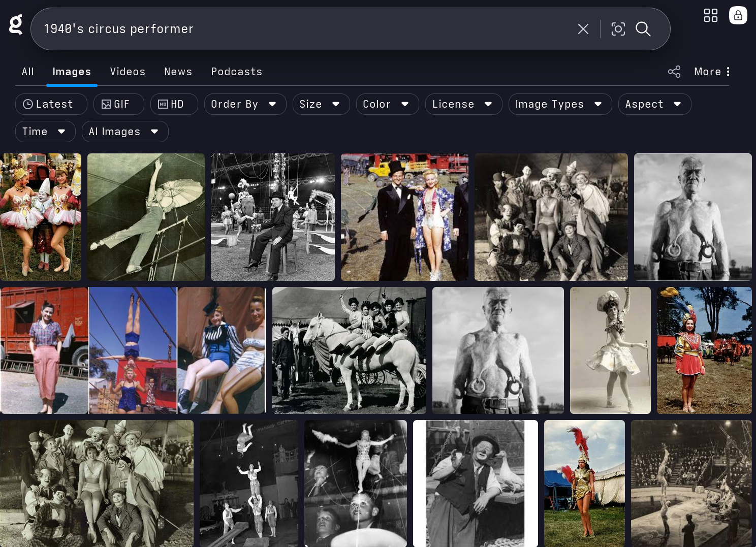
Task: Open visual search camera icon
Action: tap(618, 29)
